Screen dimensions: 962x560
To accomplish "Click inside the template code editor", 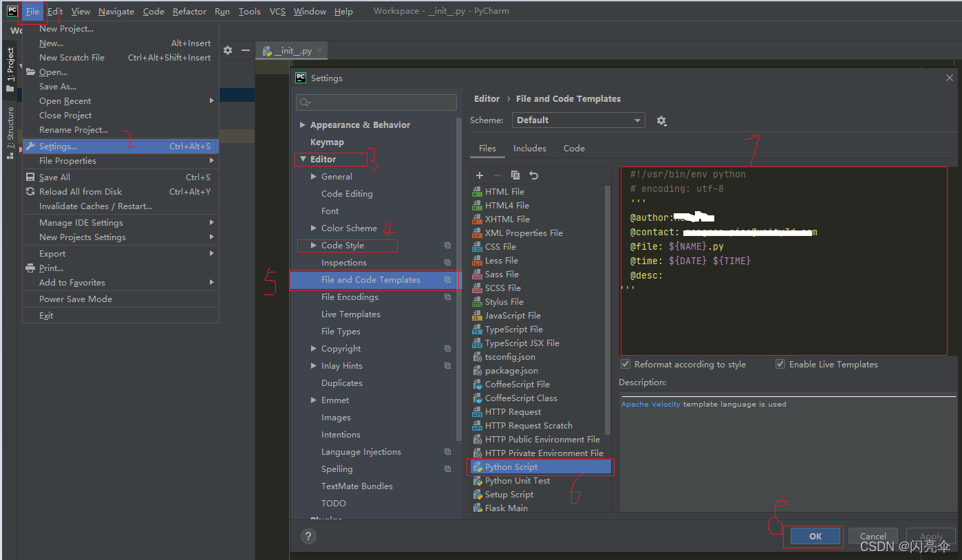I will [784, 261].
